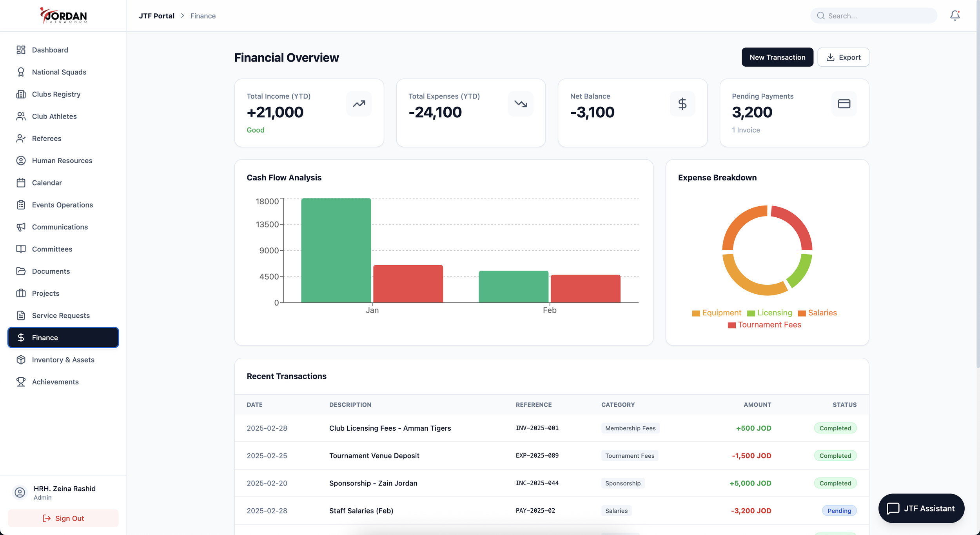Go to Human Resources section
This screenshot has width=980, height=535.
click(x=62, y=161)
